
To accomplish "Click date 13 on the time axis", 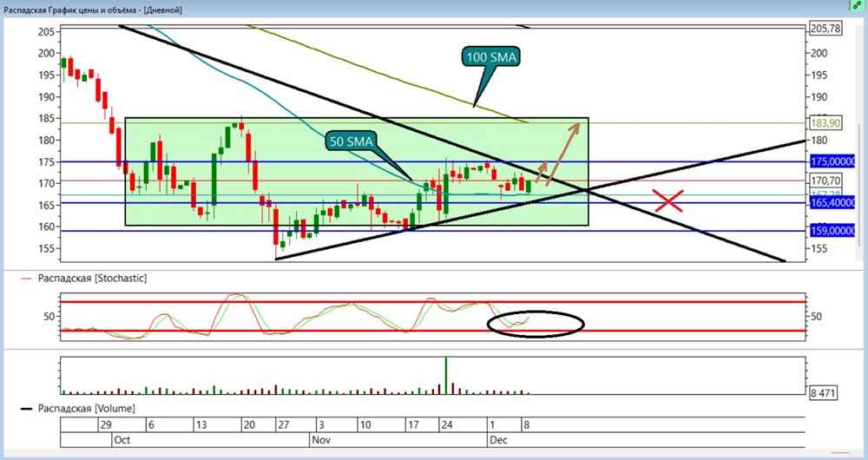I will pyautogui.click(x=201, y=425).
